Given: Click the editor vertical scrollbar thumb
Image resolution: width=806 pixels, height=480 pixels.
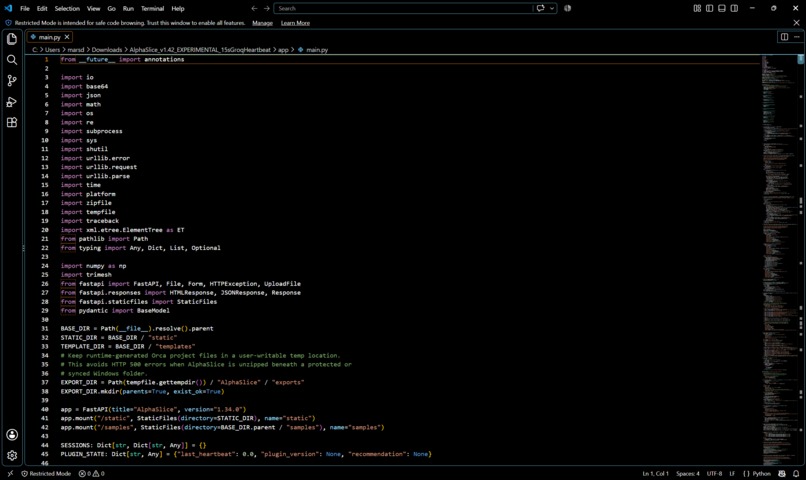Looking at the screenshot, I should click(x=801, y=60).
